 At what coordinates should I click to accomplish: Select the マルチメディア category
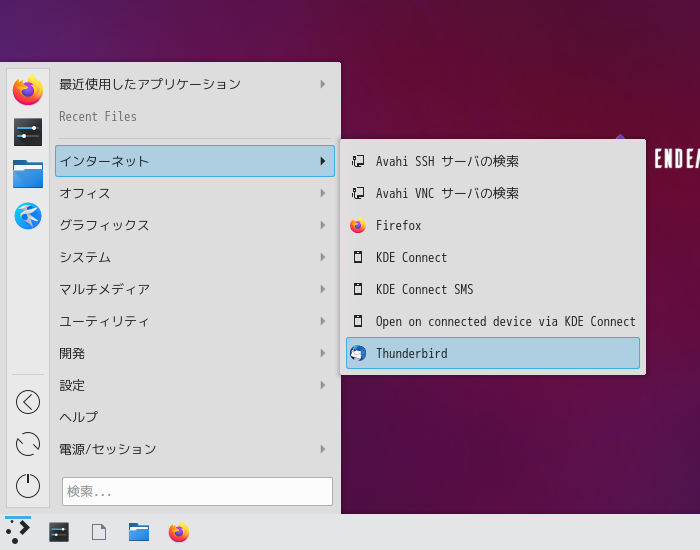click(195, 289)
